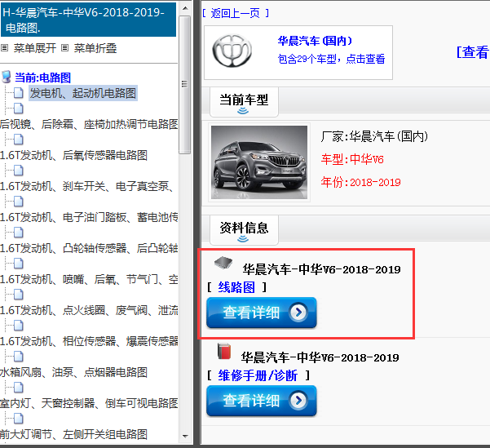
Task: Open 1.6T发动机、后氧传感器电路图
Action: tap(73, 155)
